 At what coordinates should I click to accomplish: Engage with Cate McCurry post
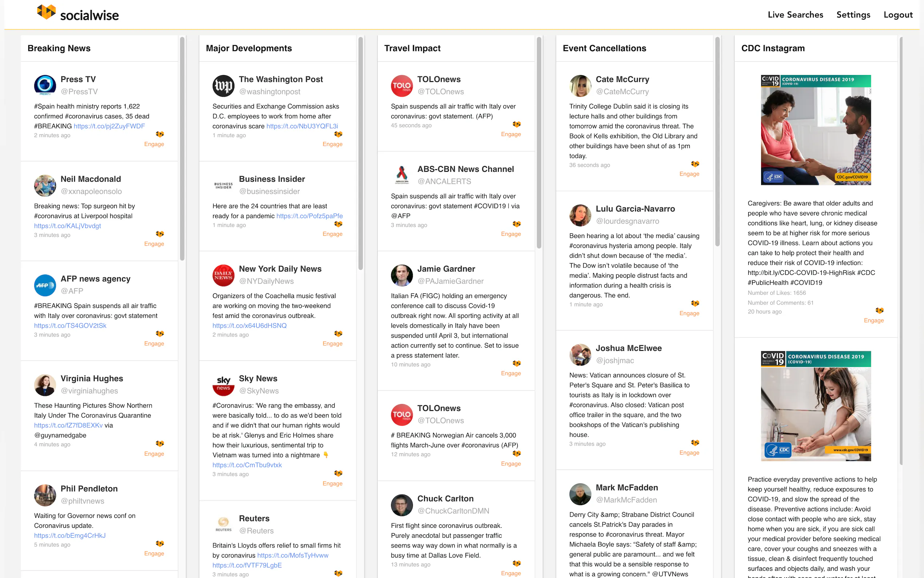point(689,174)
